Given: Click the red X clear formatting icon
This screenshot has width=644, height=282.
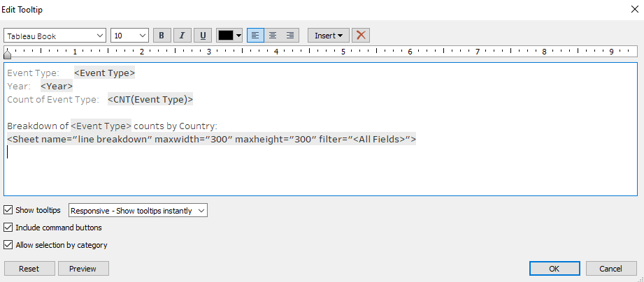Looking at the screenshot, I should pos(361,36).
